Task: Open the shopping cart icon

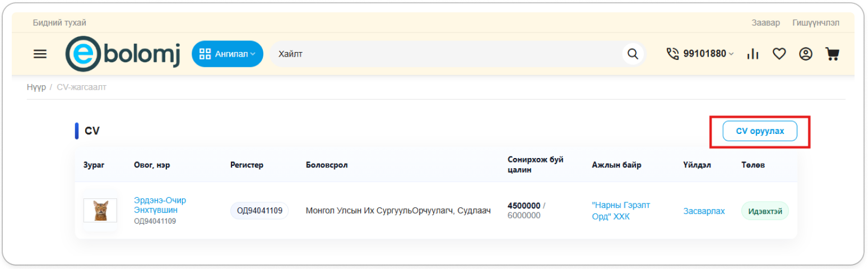Action: point(832,54)
